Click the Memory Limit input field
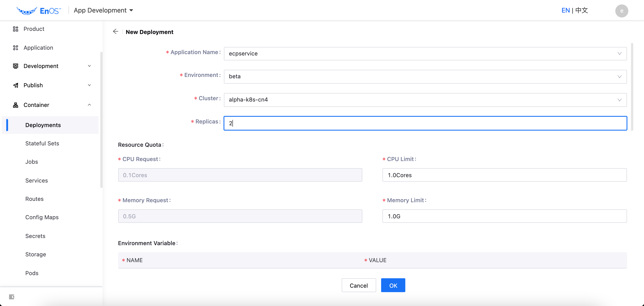Screen dimensions: 644x306 [504, 216]
